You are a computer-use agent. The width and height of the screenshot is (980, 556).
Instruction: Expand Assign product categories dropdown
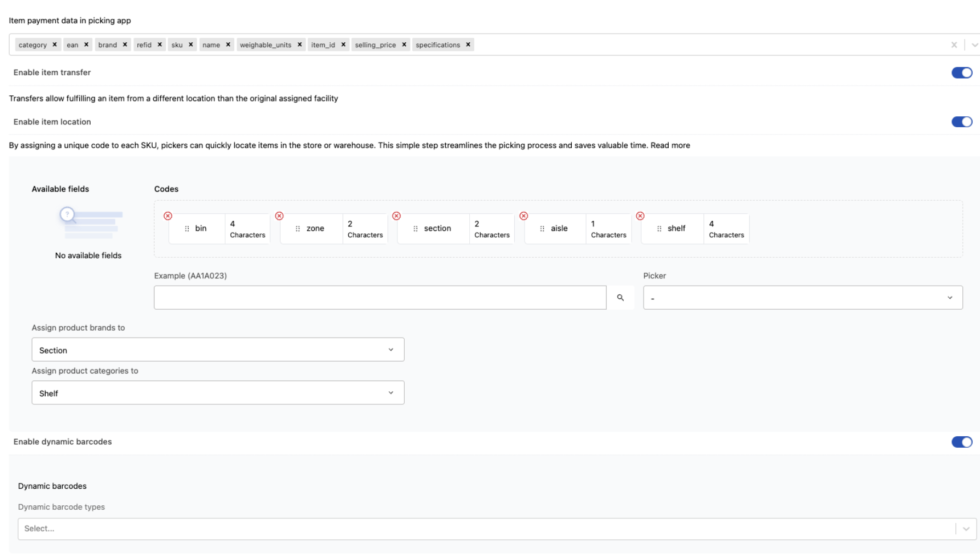point(218,393)
